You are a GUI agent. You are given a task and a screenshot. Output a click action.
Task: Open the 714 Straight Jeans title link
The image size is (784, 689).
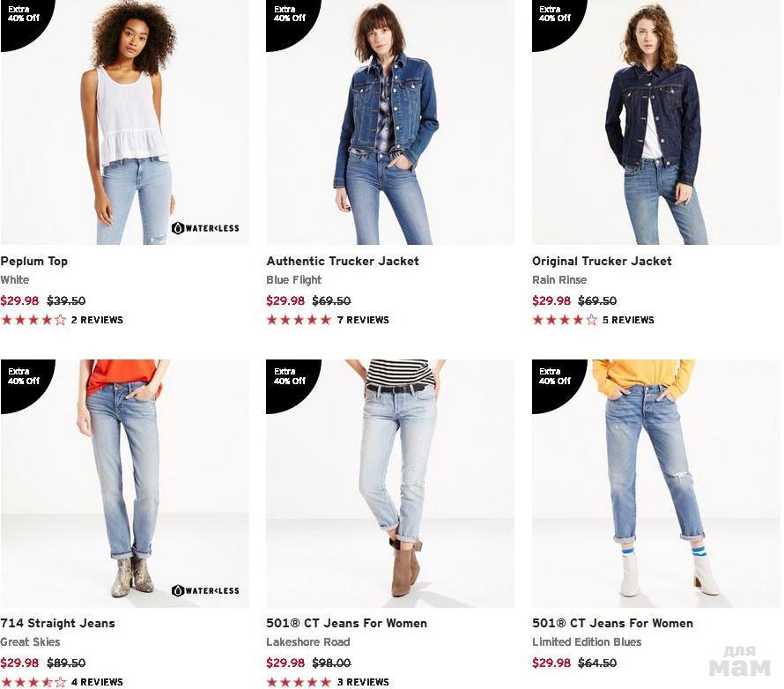click(57, 623)
